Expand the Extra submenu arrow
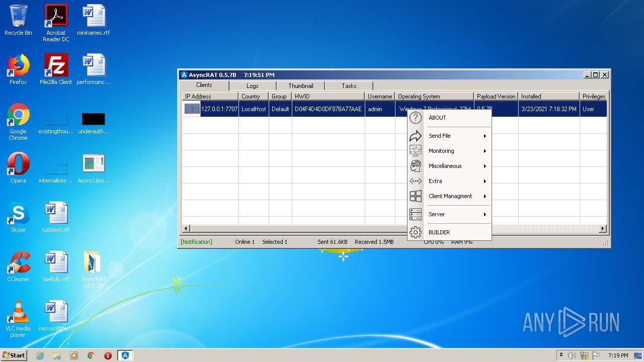The height and width of the screenshot is (362, 644). click(x=485, y=181)
